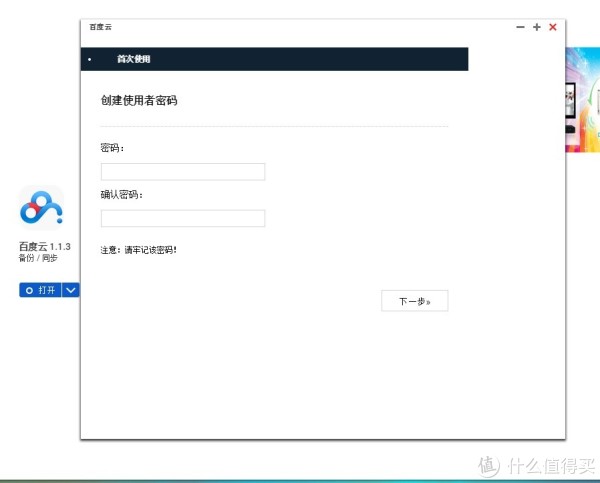Click the 百度云 cloud app icon
The height and width of the screenshot is (483, 600).
coord(41,208)
